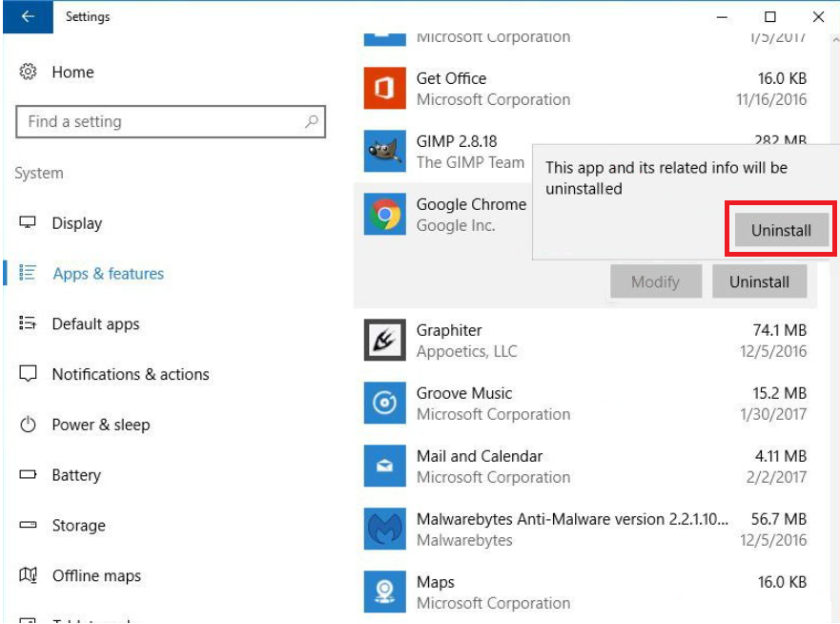Click the Home gear icon
Viewport: 840px width, 624px height.
click(x=29, y=73)
